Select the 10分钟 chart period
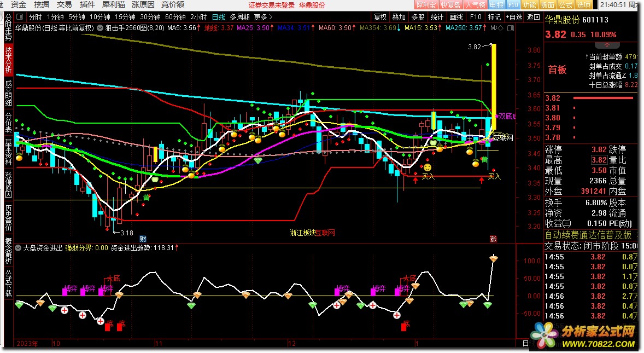Screen dimensions: 644x353 click(x=100, y=17)
